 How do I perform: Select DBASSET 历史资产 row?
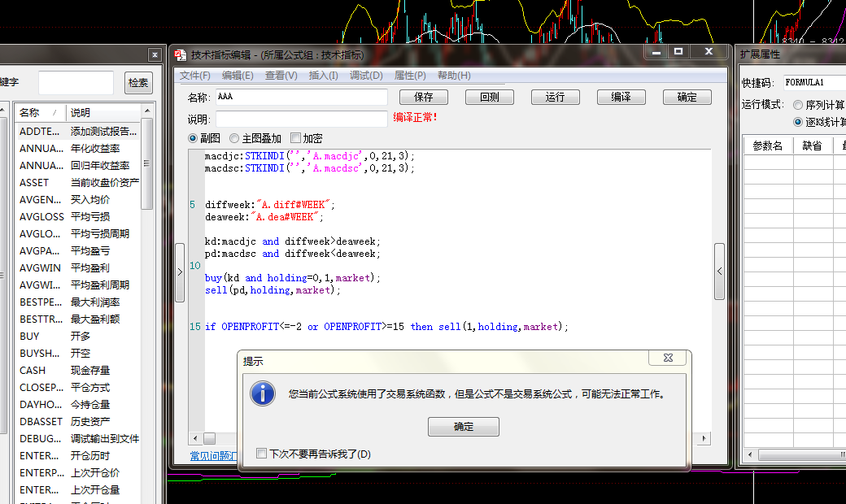click(x=78, y=422)
